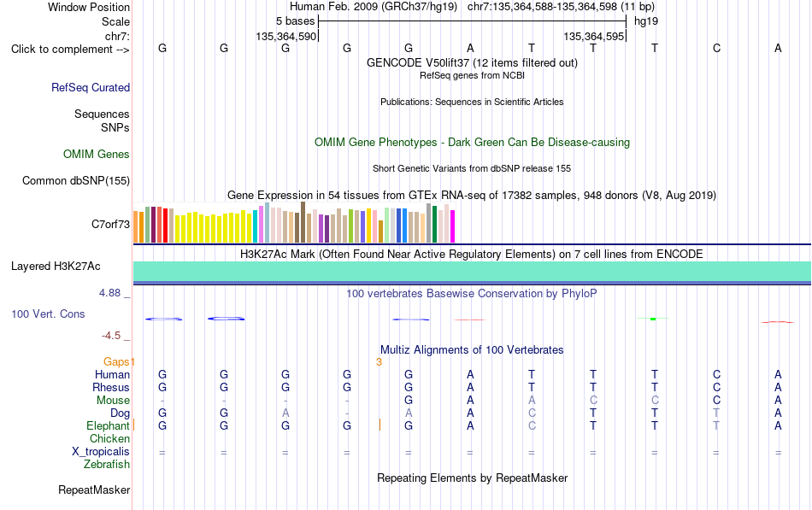
Task: Click the C7orf73 gene label
Action: click(x=111, y=224)
